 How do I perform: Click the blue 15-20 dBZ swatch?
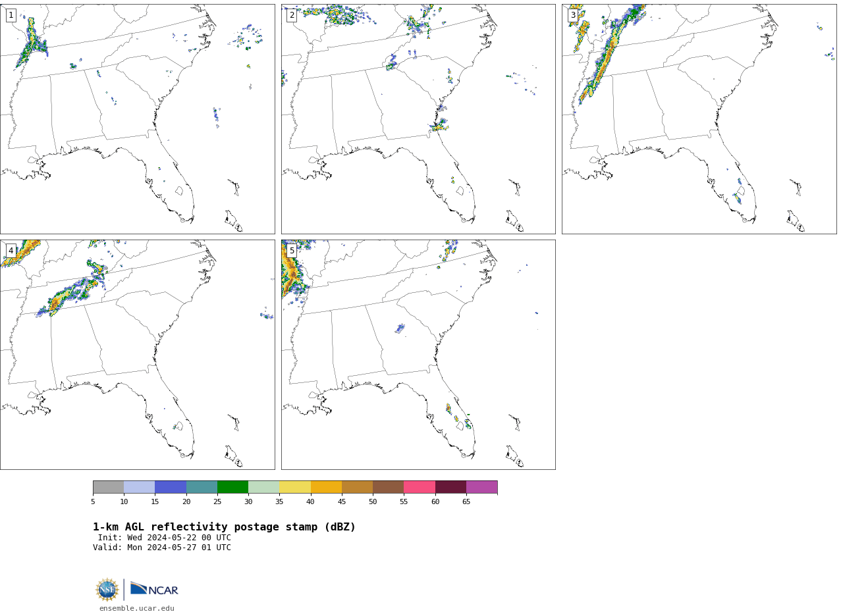(171, 487)
